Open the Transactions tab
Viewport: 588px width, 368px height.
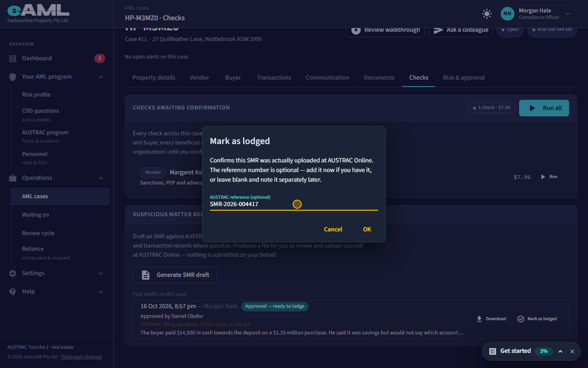click(274, 77)
